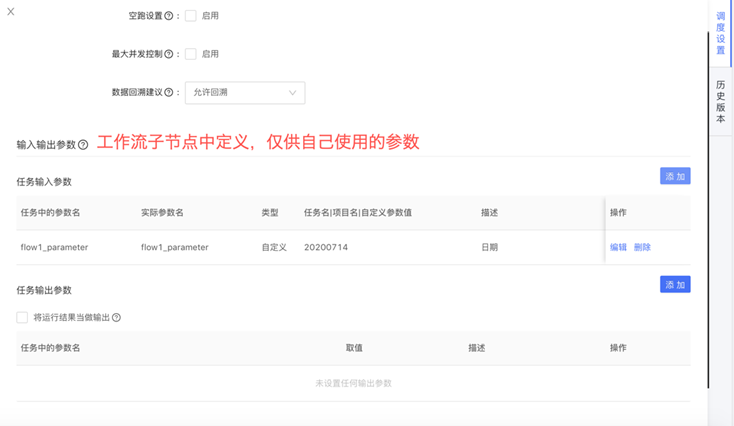Click the 取值 column header in output table

pos(354,348)
